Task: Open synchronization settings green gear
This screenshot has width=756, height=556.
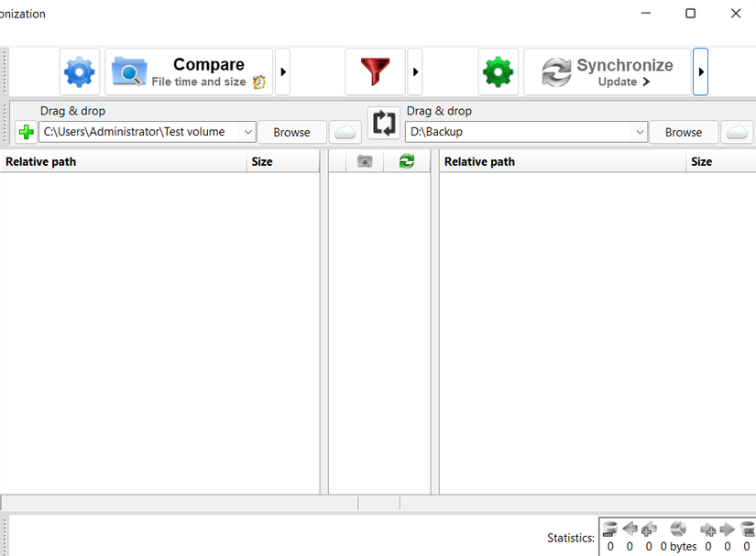Action: (x=499, y=71)
